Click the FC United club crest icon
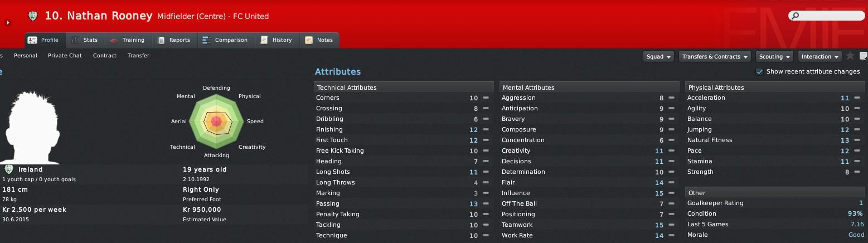Viewport: 868px width, 243px height. click(x=33, y=16)
